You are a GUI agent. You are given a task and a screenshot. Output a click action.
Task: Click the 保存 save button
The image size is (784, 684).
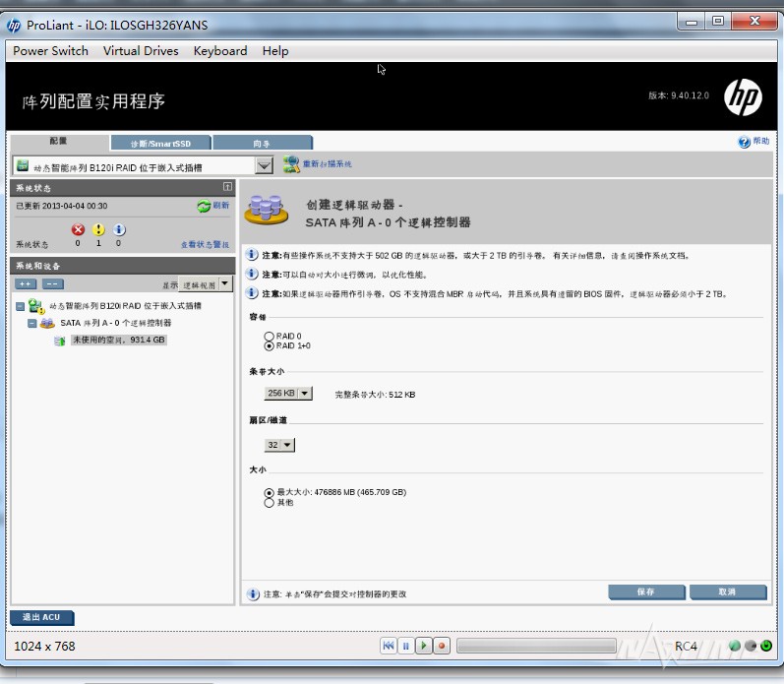646,591
